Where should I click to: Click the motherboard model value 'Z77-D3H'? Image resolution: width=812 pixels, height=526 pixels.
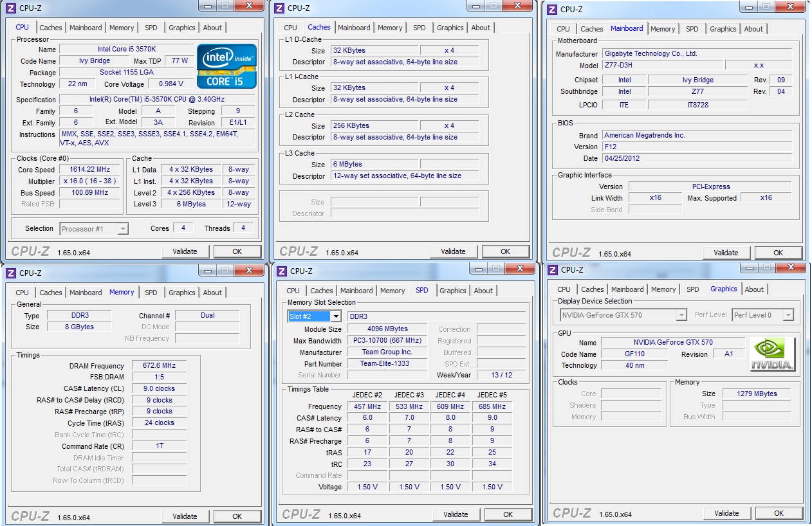(x=662, y=66)
